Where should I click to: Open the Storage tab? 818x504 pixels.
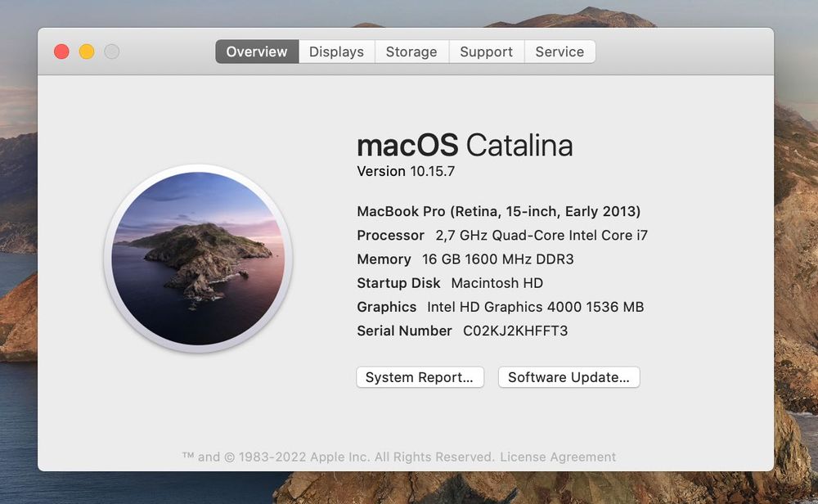(411, 52)
